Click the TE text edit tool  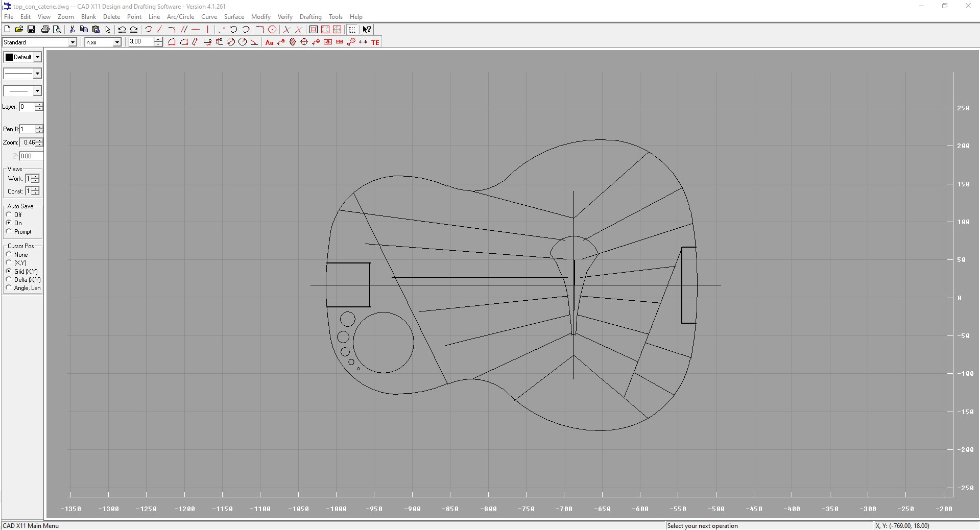tap(375, 42)
